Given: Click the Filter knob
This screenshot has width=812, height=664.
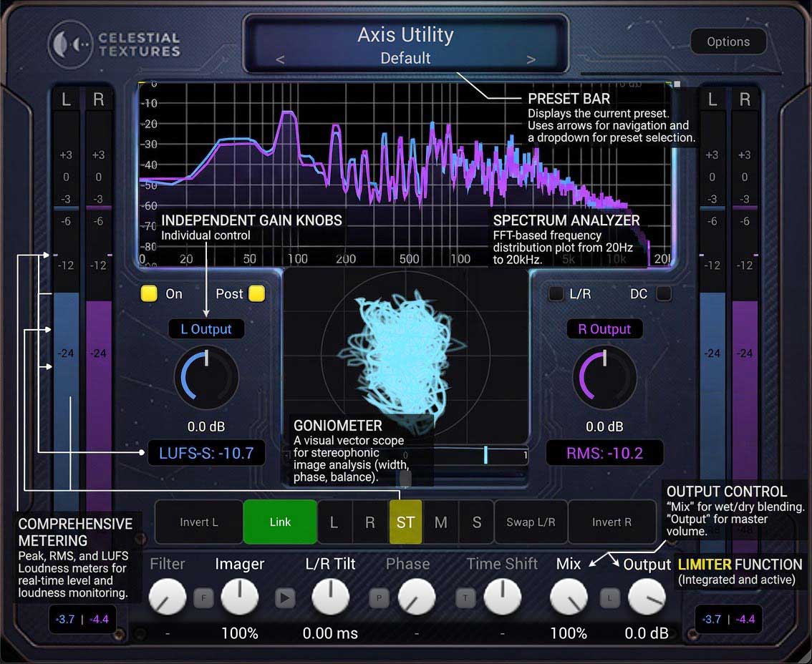Looking at the screenshot, I should (x=168, y=597).
